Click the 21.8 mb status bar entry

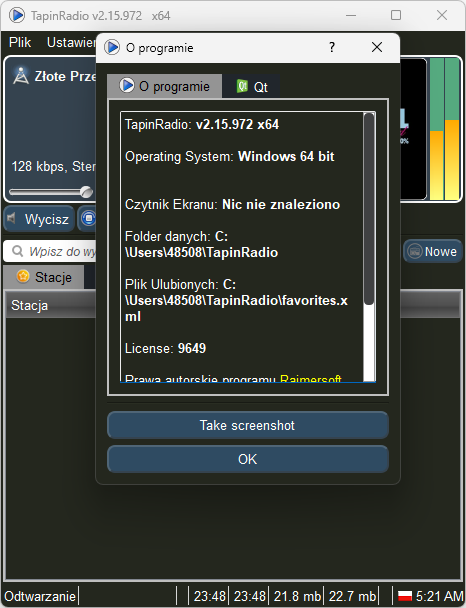coord(297,596)
